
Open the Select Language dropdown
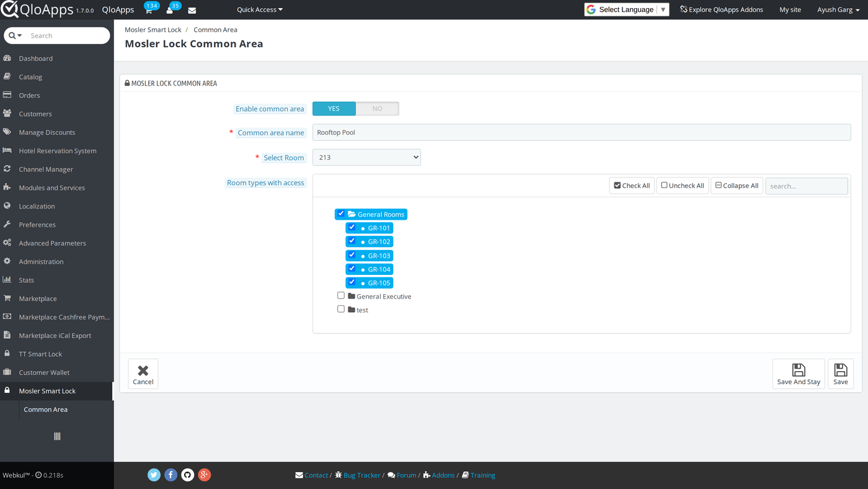627,10
